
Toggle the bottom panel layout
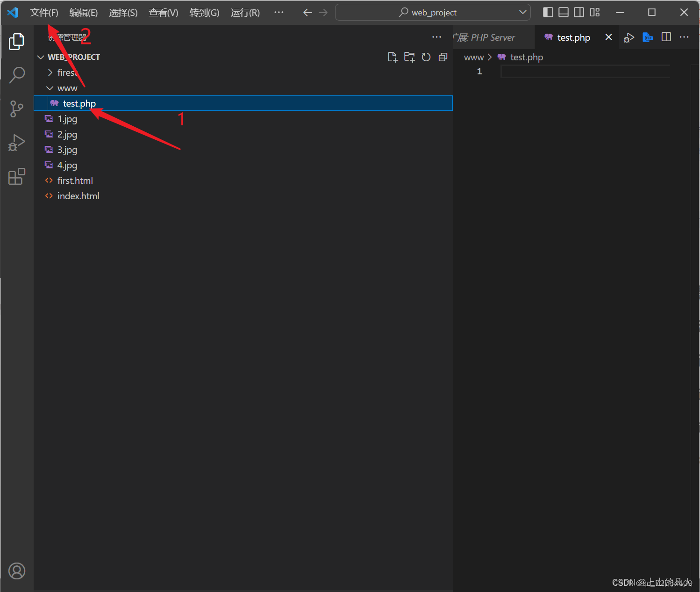pyautogui.click(x=564, y=12)
